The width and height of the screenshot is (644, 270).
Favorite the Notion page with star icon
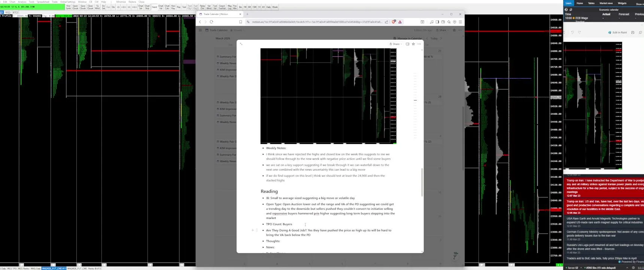click(413, 44)
